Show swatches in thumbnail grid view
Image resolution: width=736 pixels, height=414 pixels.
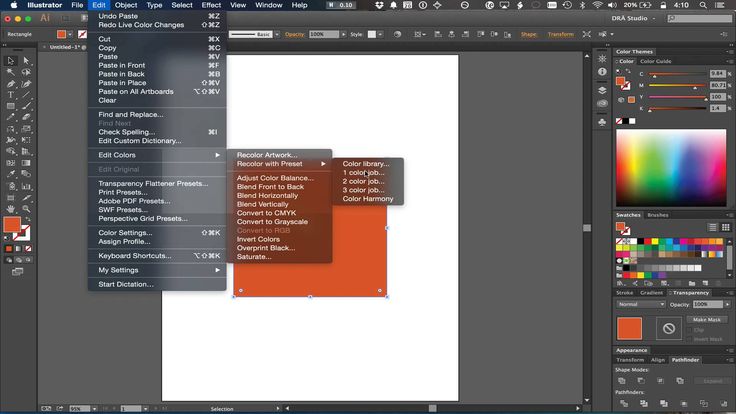pos(726,227)
